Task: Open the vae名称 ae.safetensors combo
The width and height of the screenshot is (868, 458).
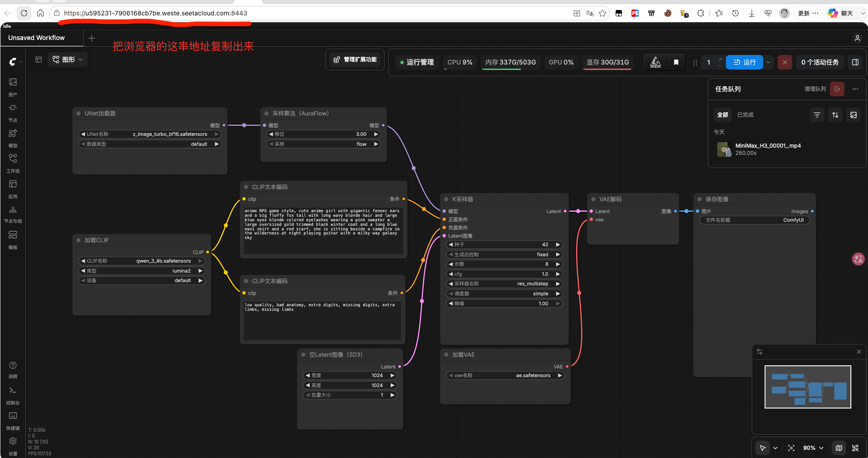Action: point(505,375)
